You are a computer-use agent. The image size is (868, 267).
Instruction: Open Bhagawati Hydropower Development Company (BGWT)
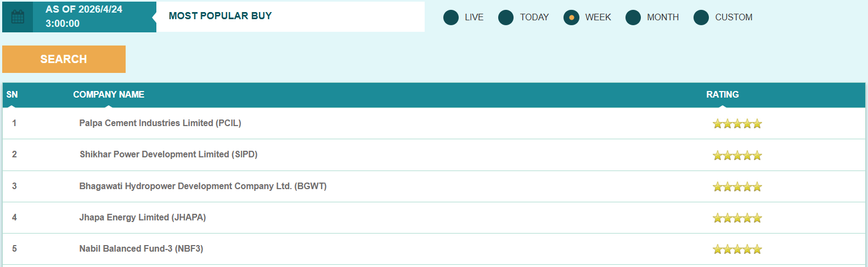[202, 186]
